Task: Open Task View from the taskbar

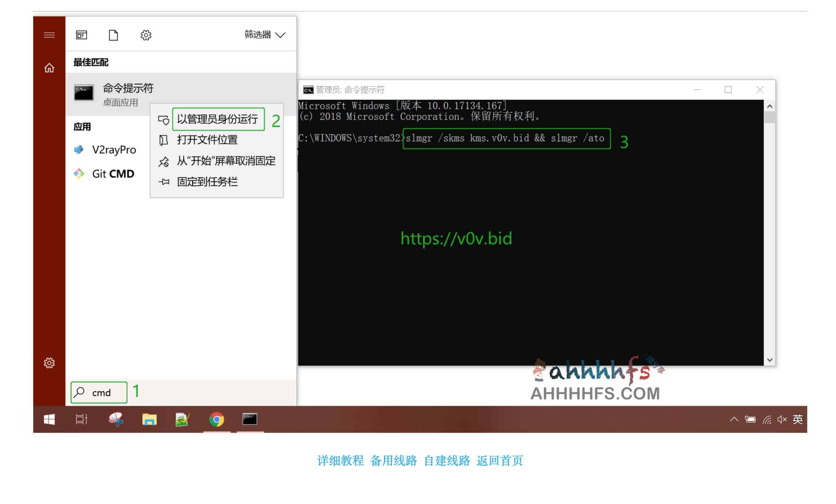Action: [82, 419]
